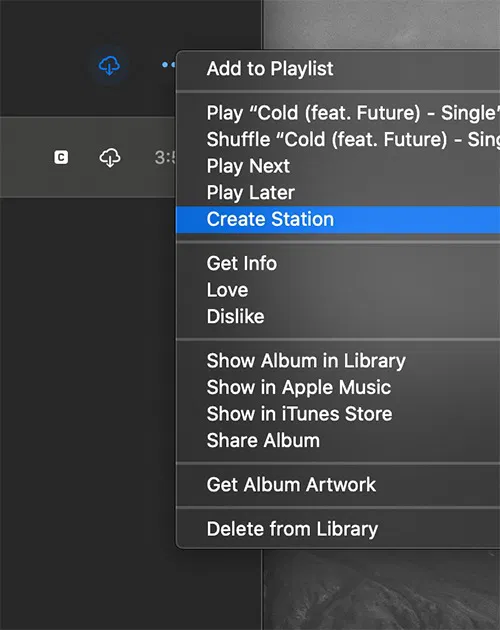Open the blue three-dot more options button

click(169, 64)
